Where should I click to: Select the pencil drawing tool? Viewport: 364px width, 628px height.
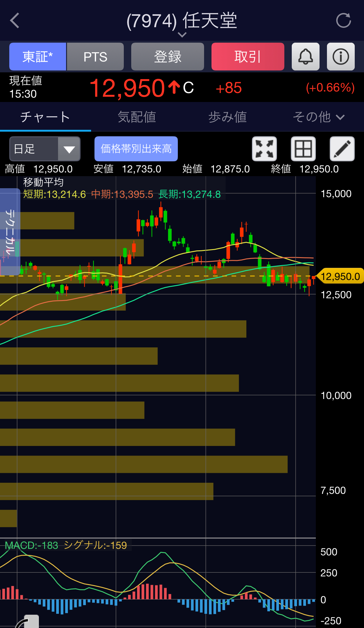coord(342,149)
